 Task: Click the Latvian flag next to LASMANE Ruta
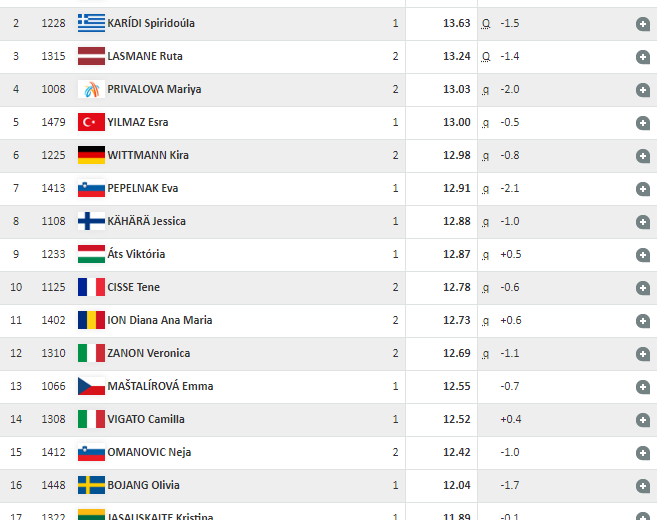(x=91, y=56)
